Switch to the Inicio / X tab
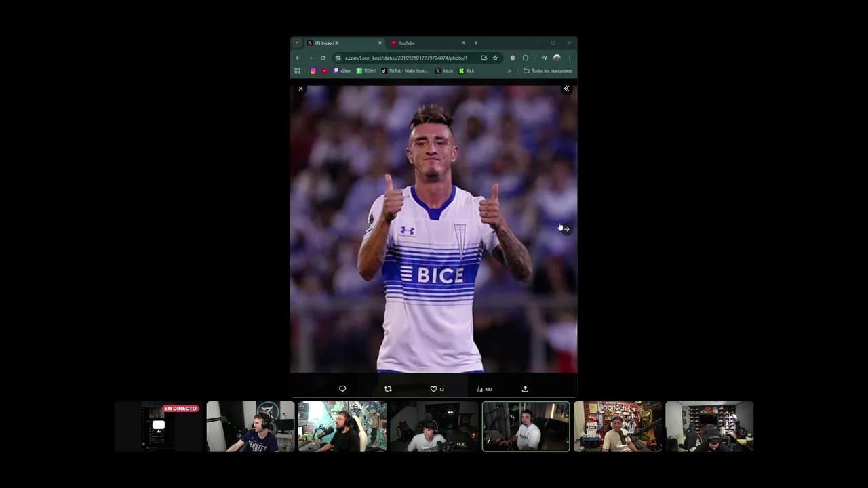 click(344, 43)
